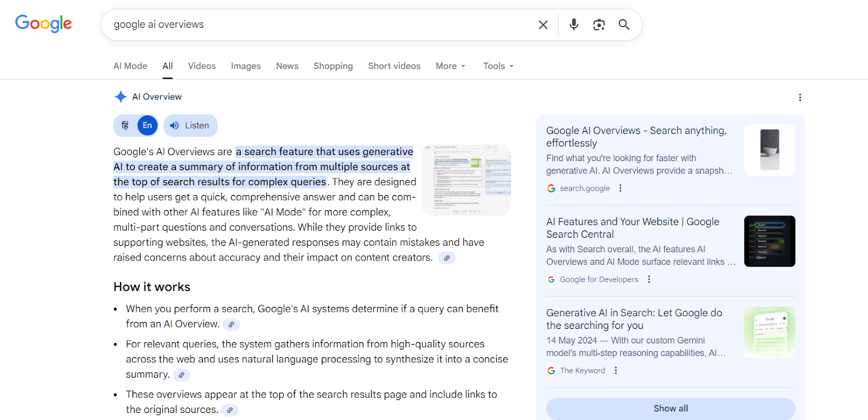Open the Videos tab
Screen dimensions: 868x420
[x=202, y=66]
